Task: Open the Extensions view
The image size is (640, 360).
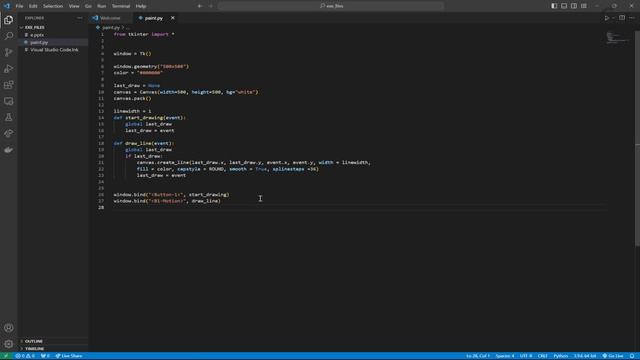Action: [x=9, y=85]
